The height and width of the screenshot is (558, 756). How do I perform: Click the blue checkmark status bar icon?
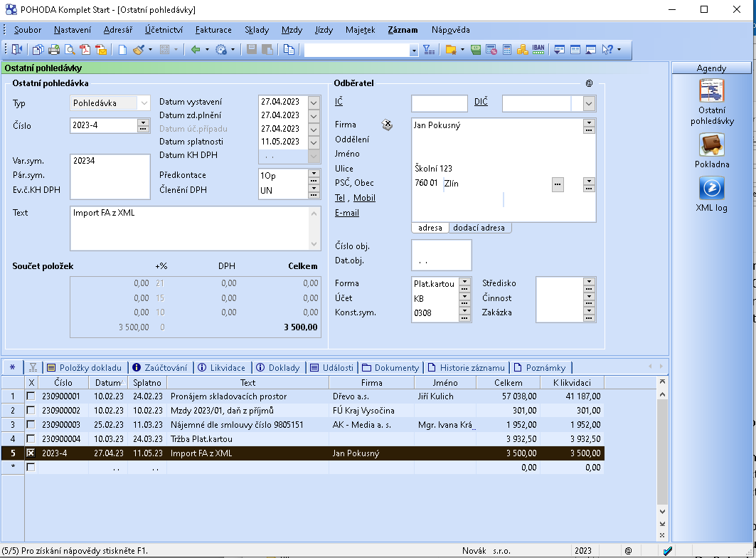667,551
